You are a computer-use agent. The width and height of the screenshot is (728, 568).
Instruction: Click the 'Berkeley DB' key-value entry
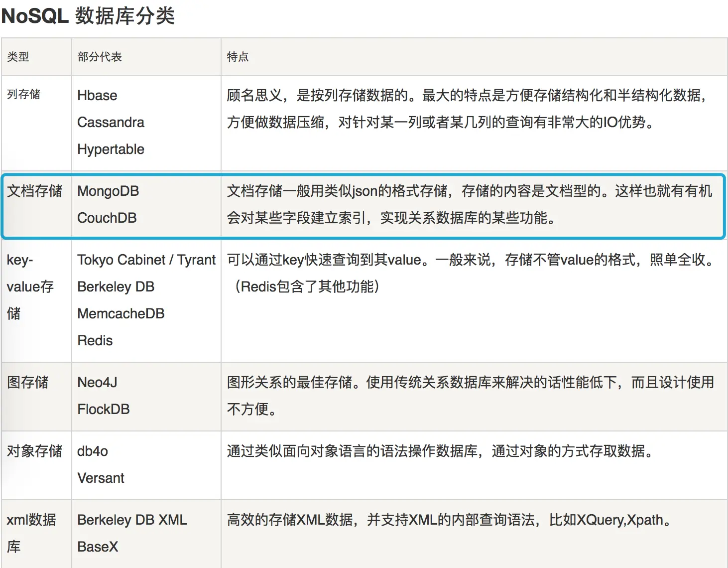(x=116, y=286)
